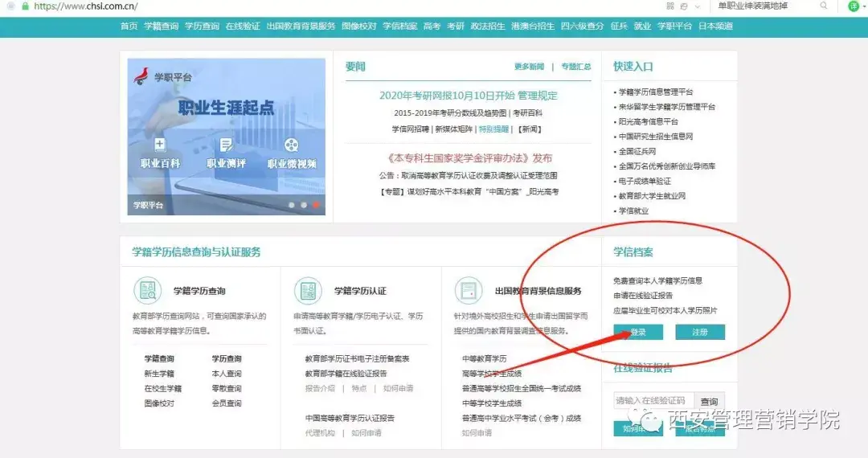Viewport: 868px width, 458px height.
Task: Click 本人查询 under 学历查询
Action: pos(227,374)
